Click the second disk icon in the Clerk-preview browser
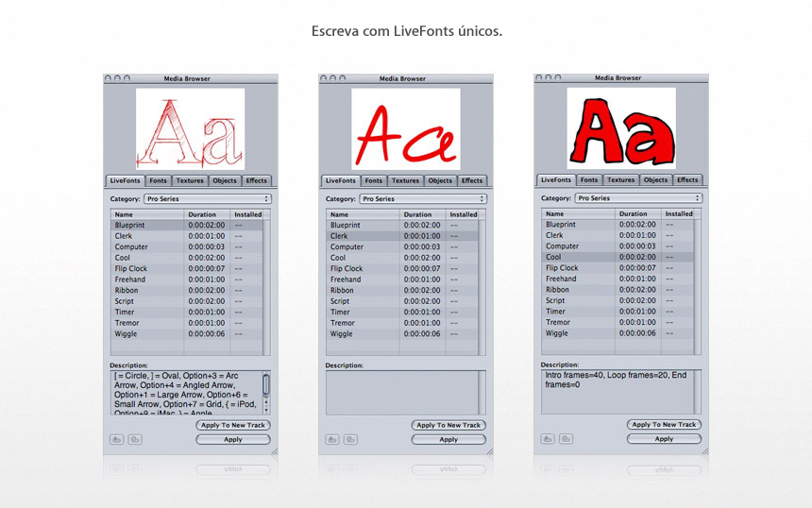 click(350, 439)
